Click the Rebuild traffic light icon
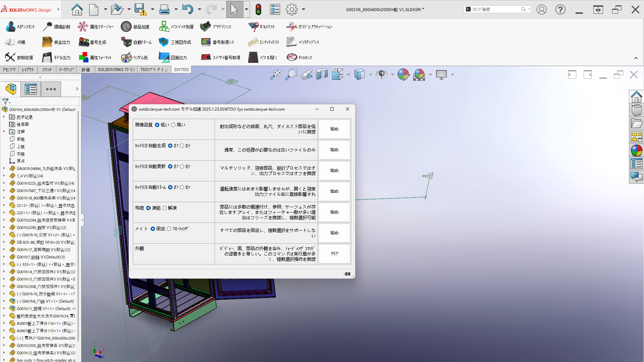The height and width of the screenshot is (362, 644). (x=258, y=9)
